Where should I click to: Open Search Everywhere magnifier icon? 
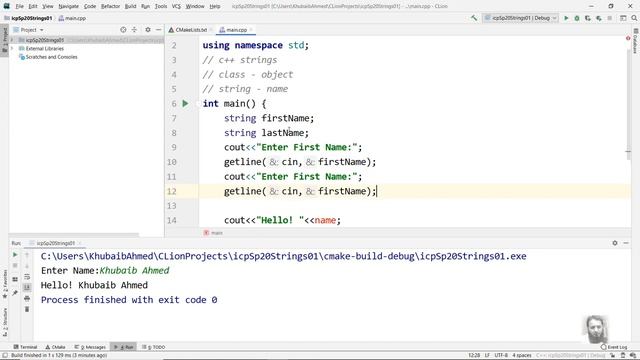[x=634, y=18]
